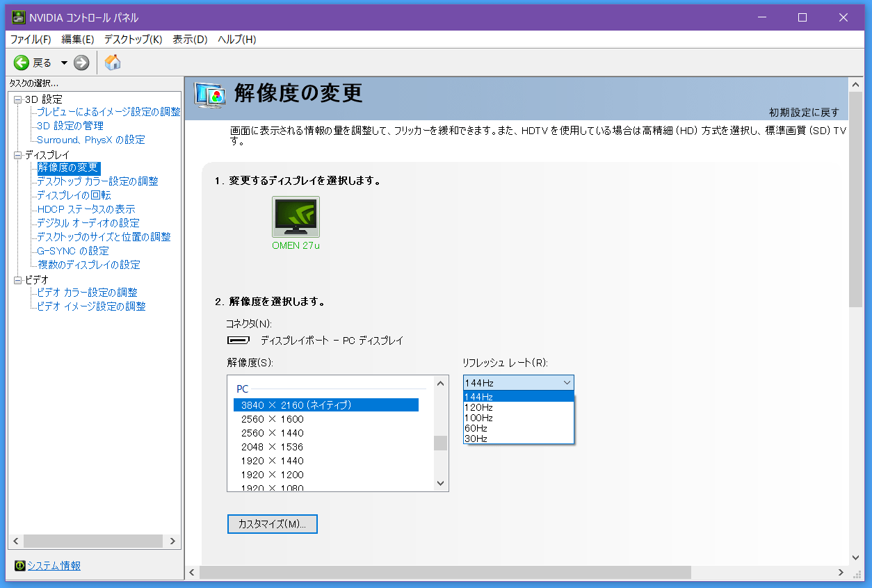This screenshot has width=872, height=588.
Task: Open ビデオ カラー設定の調整
Action: tap(88, 293)
